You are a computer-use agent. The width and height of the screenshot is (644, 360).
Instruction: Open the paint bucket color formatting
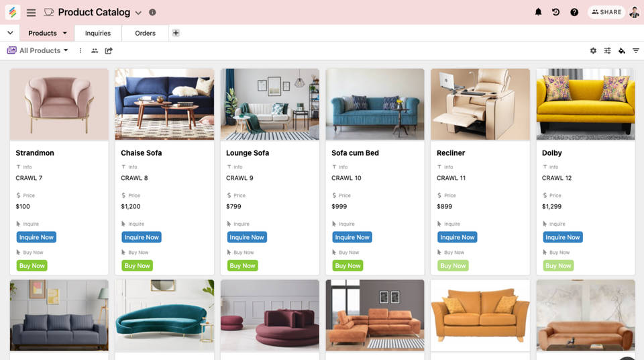pos(622,50)
